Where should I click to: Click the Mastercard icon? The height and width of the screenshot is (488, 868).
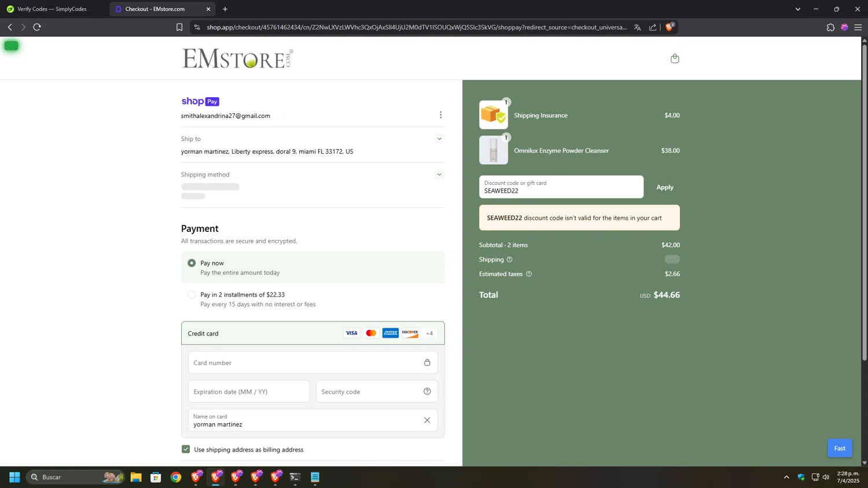pyautogui.click(x=371, y=333)
